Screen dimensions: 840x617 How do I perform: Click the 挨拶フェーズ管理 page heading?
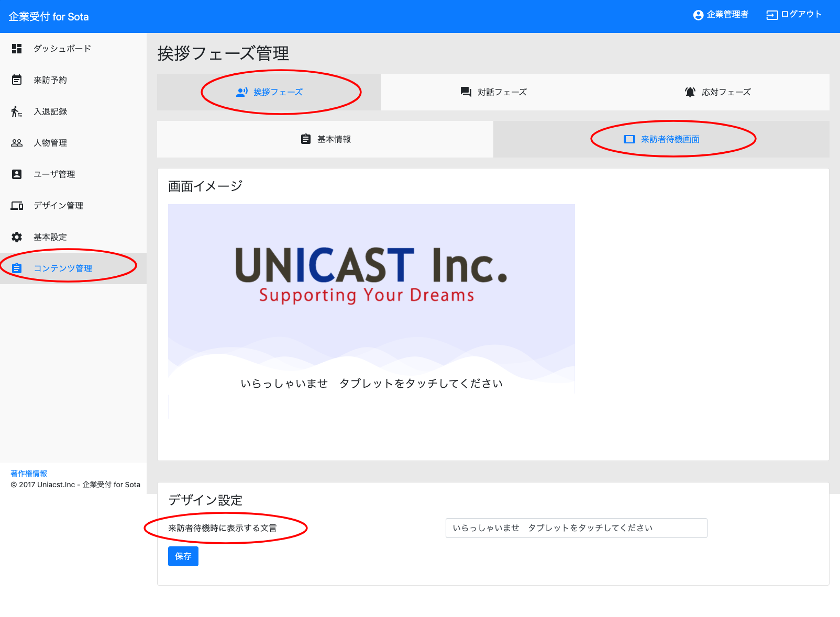[x=223, y=53]
